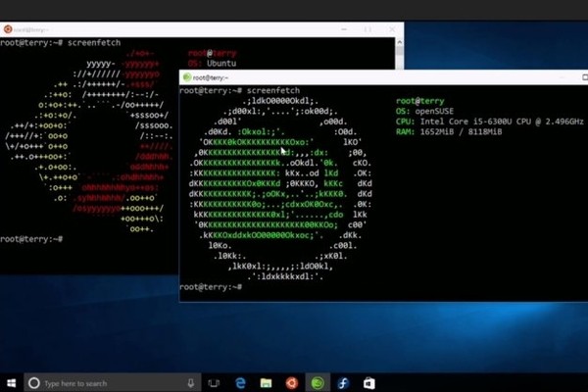Screen dimensions: 588x392
Task: Click the screenfetch command in the openSUSE terminal
Action: 273,90
